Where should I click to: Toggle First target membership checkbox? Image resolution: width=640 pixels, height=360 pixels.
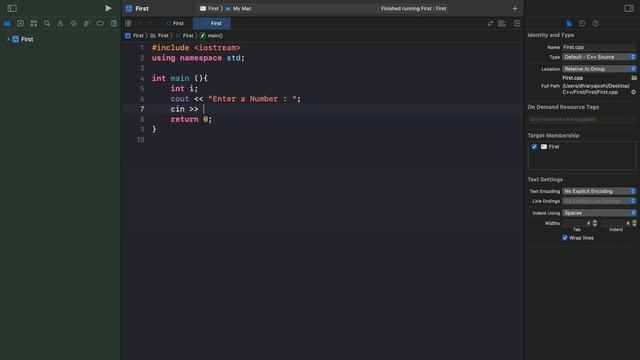534,147
